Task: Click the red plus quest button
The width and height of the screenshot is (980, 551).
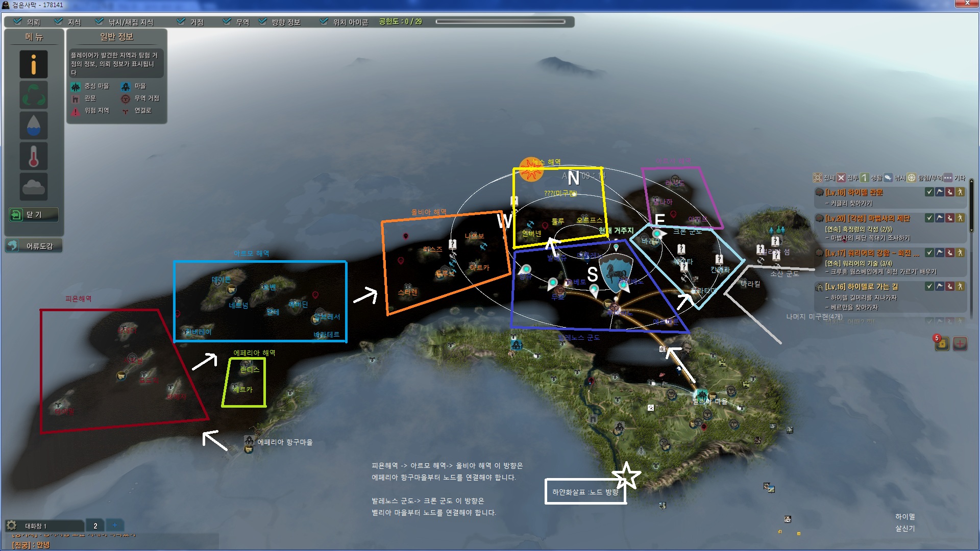Action: [960, 344]
